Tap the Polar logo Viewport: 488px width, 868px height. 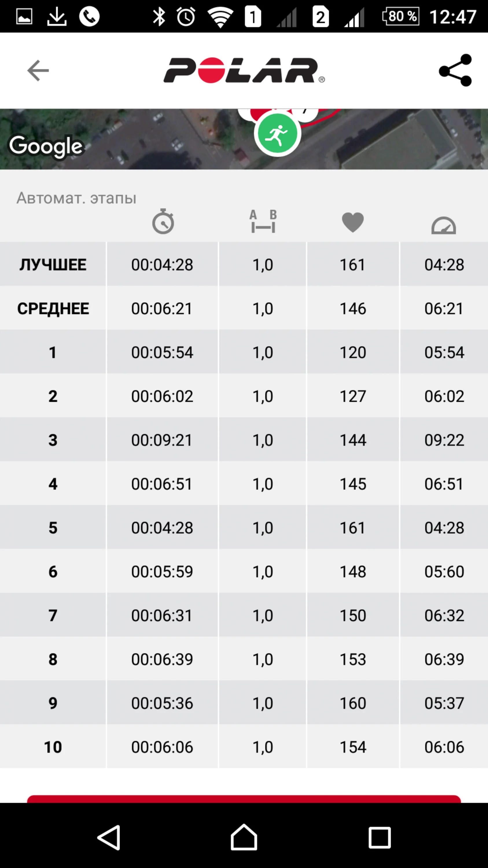pos(244,70)
